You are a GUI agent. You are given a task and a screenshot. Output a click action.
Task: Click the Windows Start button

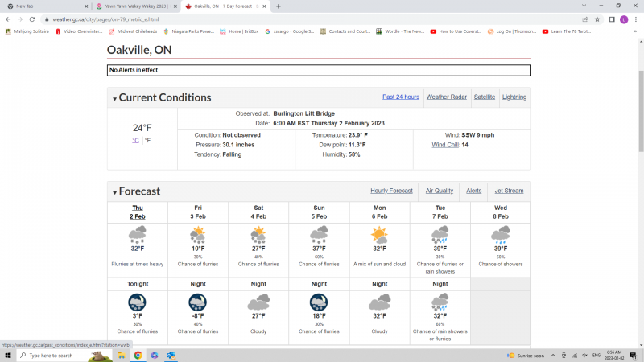pos(8,355)
